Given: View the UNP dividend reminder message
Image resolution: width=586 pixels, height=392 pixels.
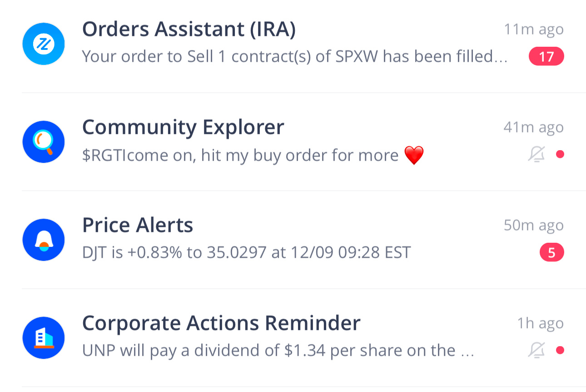Looking at the screenshot, I should (x=278, y=351).
